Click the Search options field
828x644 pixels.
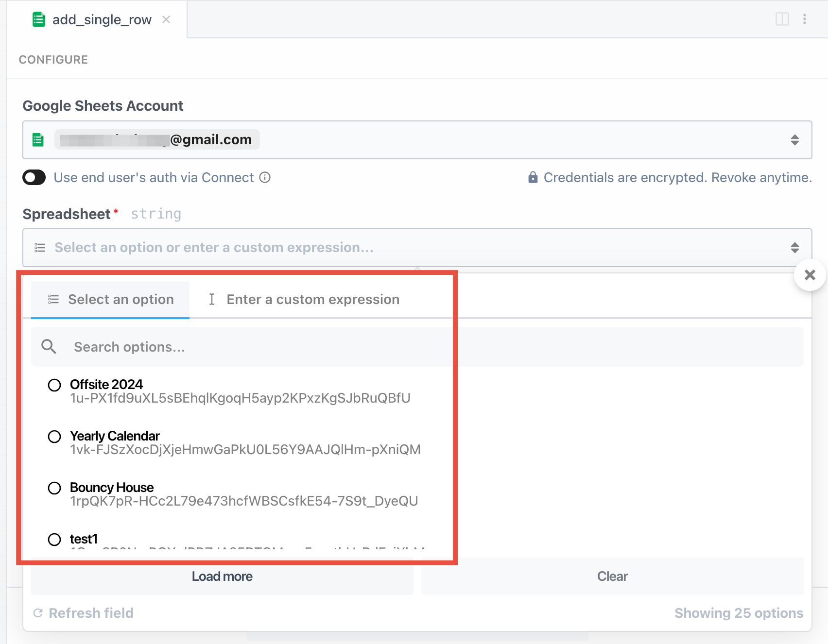tap(417, 347)
